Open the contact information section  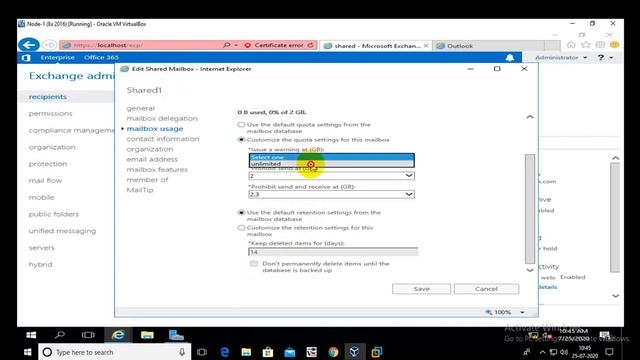[x=163, y=139]
